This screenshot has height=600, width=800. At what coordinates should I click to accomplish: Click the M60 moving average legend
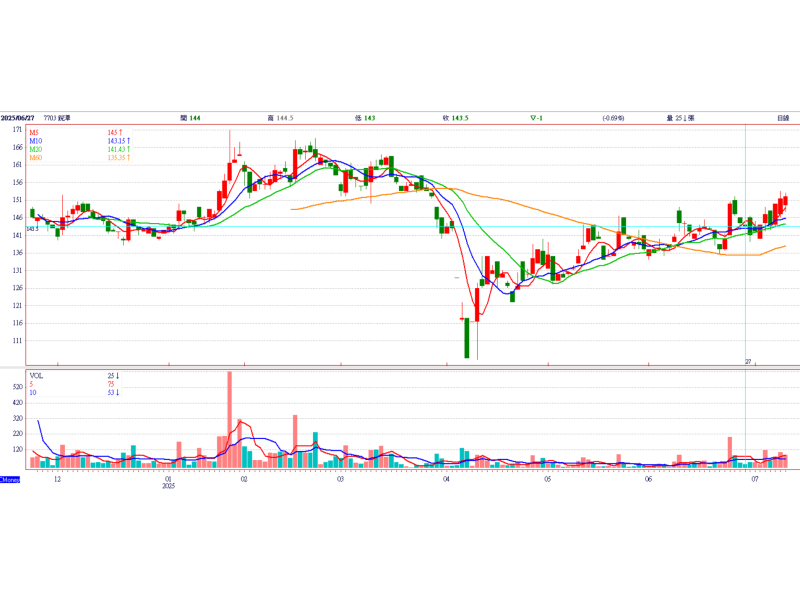coord(36,158)
